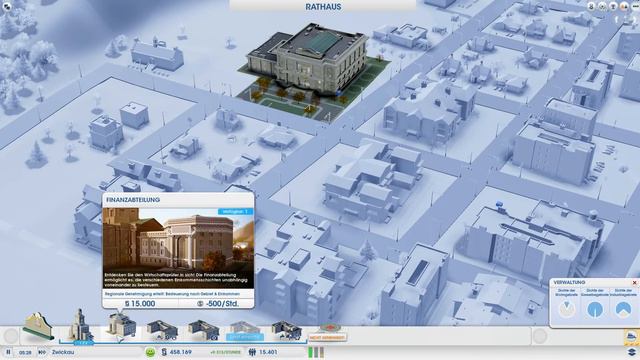Viewport: 640px width, 360px height.
Task: Click the $15.000 cost in tooltip
Action: (x=140, y=304)
